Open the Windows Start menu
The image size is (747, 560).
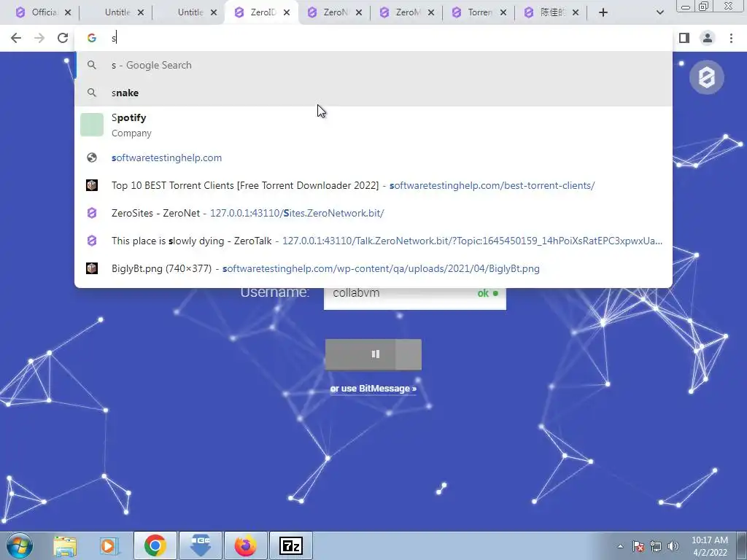tap(20, 545)
